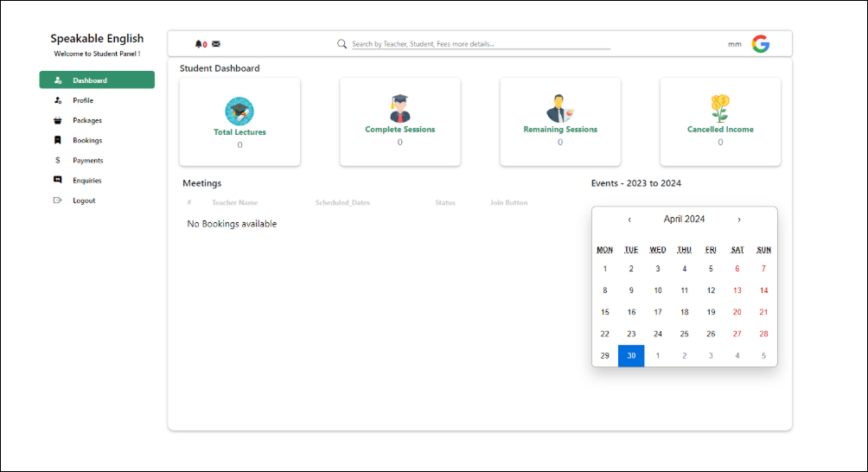Focus the teacher and student search field
Viewport: 868px width, 472px height.
coord(481,44)
